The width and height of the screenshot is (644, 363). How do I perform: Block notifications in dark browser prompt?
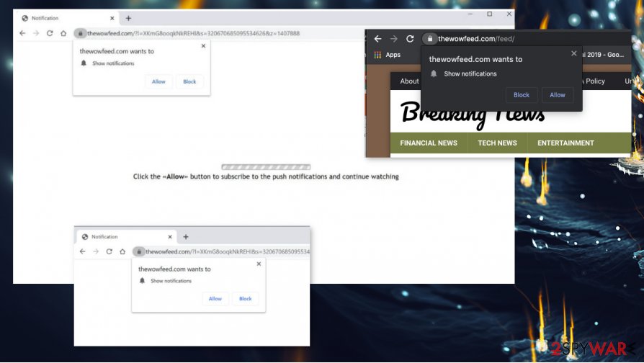tap(522, 95)
